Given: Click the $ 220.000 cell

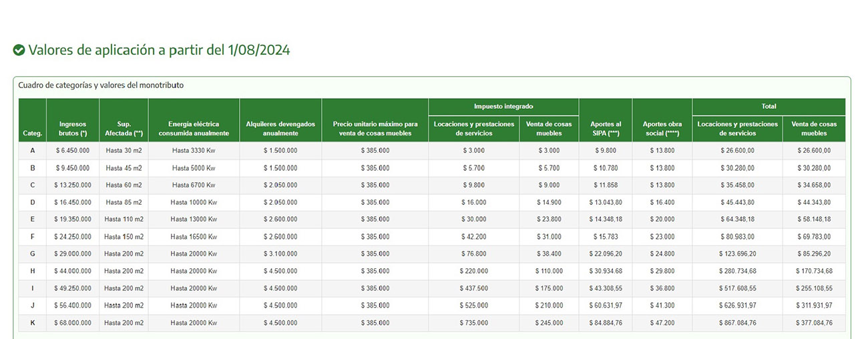Looking at the screenshot, I should 474,272.
